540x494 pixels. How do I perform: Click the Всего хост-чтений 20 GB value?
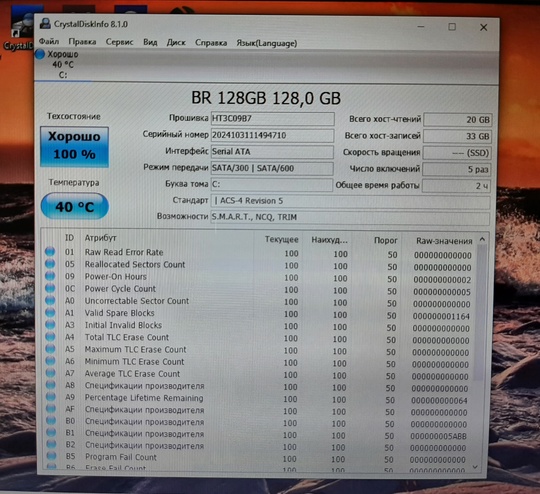pos(458,120)
